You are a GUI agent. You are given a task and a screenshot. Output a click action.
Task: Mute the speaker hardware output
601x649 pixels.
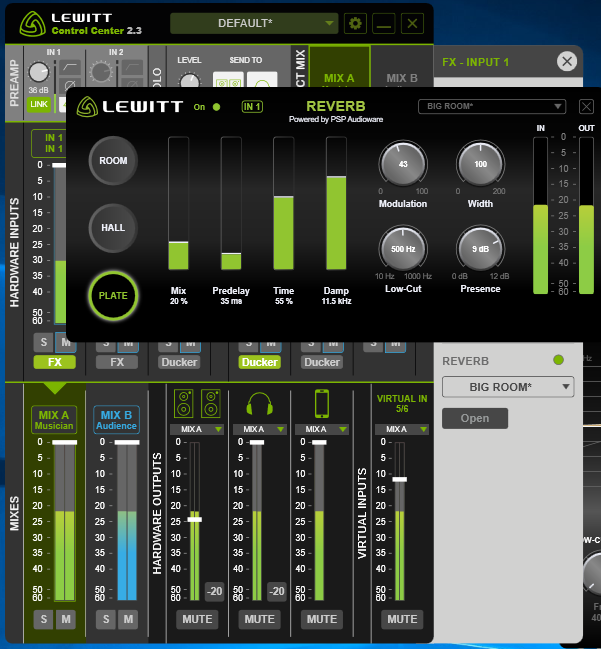coord(197,619)
